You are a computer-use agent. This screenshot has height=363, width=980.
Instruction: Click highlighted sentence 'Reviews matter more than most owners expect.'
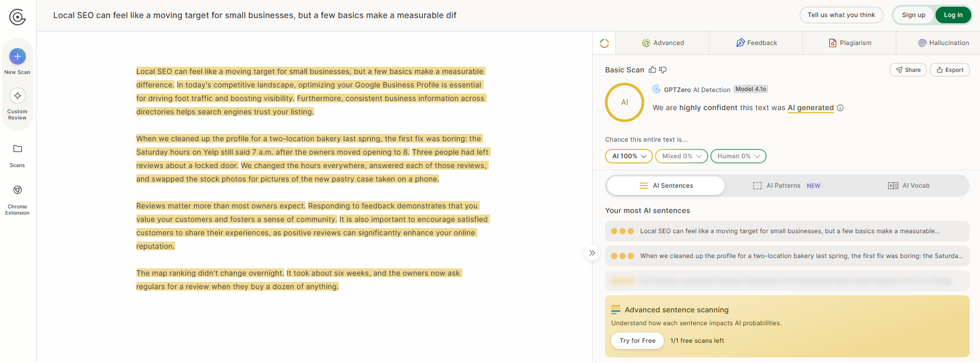tap(221, 206)
